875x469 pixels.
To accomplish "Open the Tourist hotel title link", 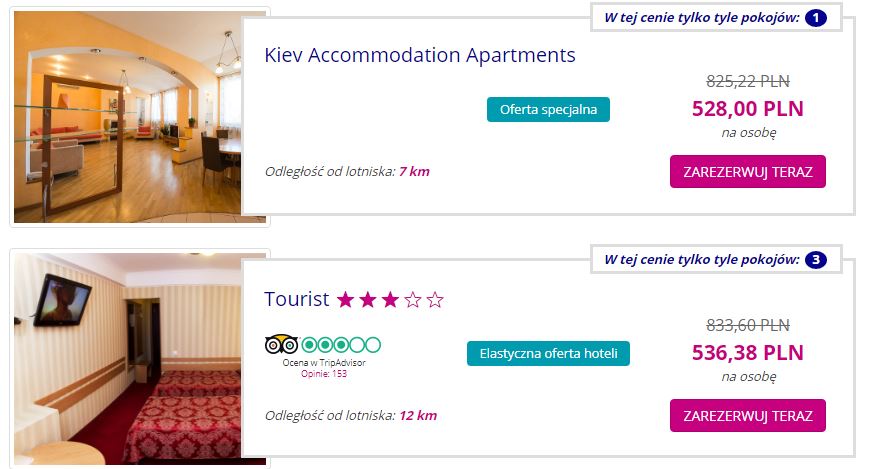I will [296, 299].
